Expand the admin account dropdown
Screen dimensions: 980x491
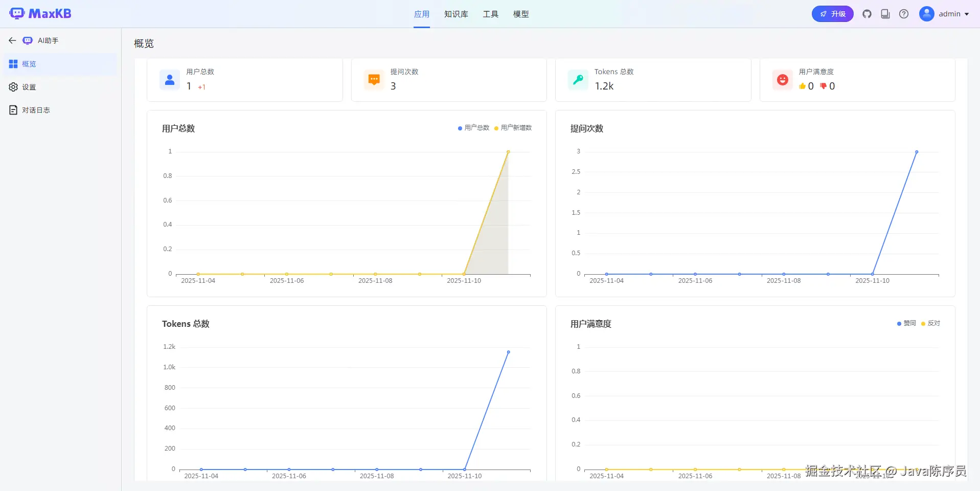click(954, 14)
